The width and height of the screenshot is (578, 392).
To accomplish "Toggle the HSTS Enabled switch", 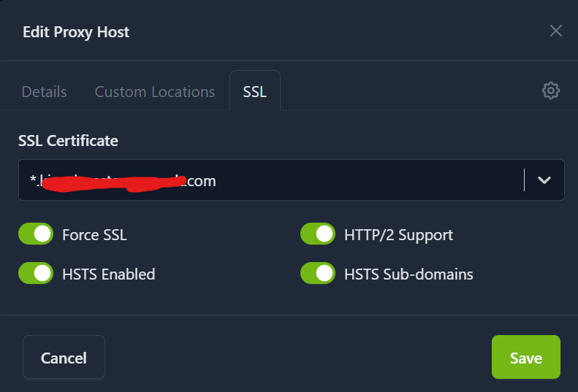I will coord(36,274).
